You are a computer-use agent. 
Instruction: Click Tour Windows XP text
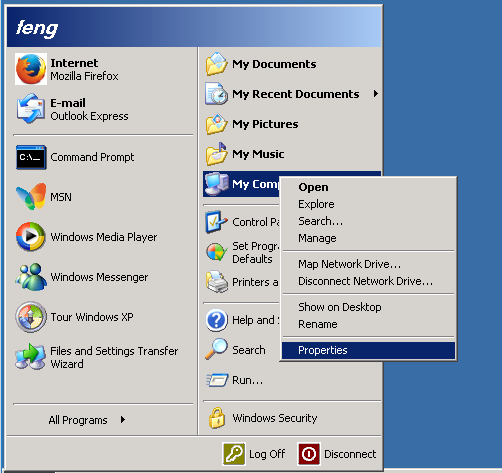pos(92,317)
